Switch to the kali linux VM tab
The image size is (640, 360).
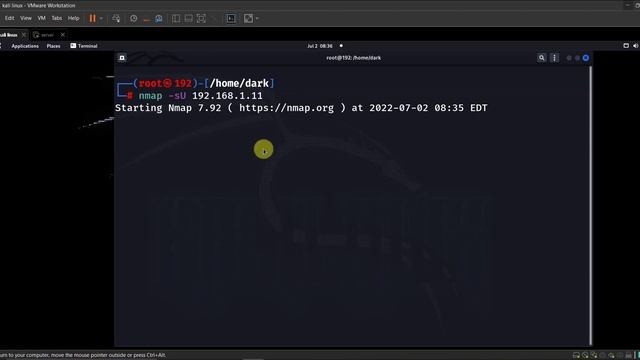click(x=9, y=35)
